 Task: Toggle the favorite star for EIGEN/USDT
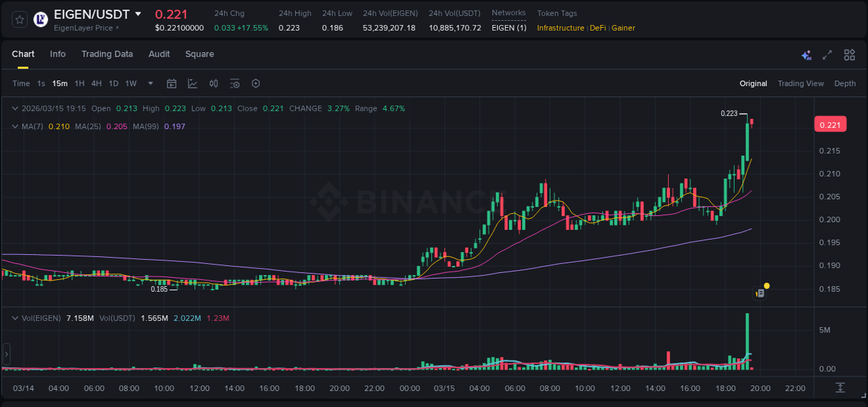click(19, 19)
